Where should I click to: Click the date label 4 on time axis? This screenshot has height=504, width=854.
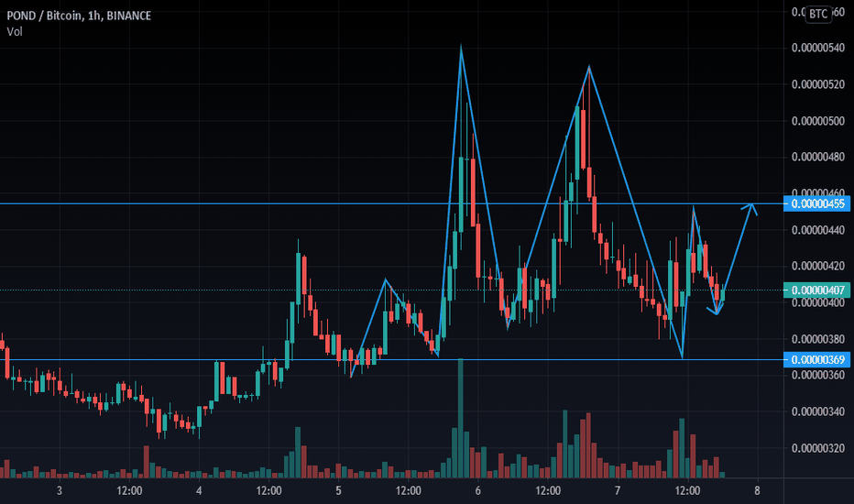199,491
